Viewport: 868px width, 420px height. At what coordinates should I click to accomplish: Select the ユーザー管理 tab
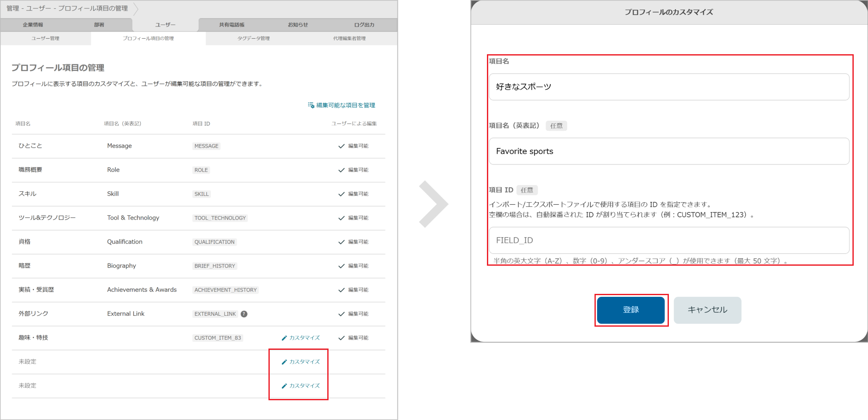[45, 38]
